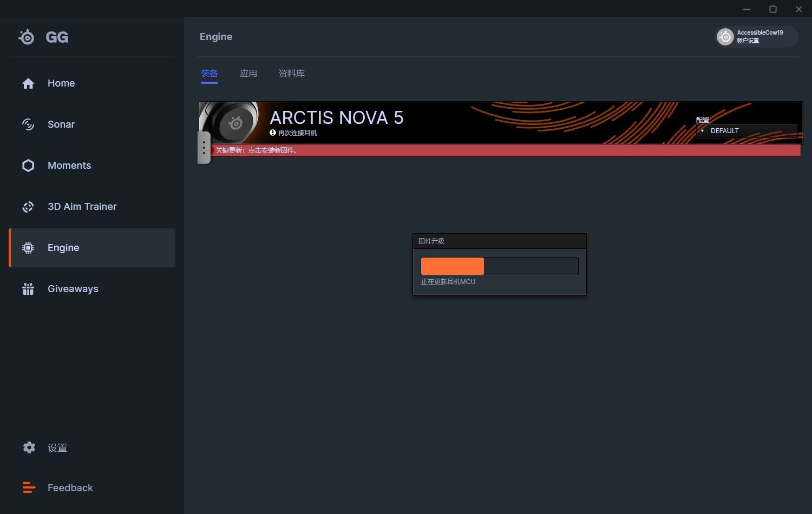Screen dimensions: 812x514
Task: Launch 3D Aim Trainer via crosshair icon
Action: pos(28,207)
